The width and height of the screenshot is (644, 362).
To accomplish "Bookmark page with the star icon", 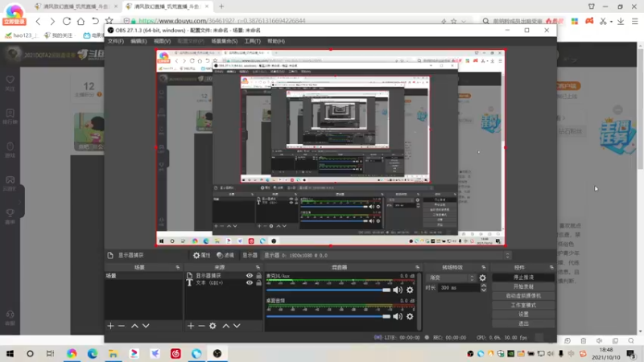I will (x=109, y=21).
